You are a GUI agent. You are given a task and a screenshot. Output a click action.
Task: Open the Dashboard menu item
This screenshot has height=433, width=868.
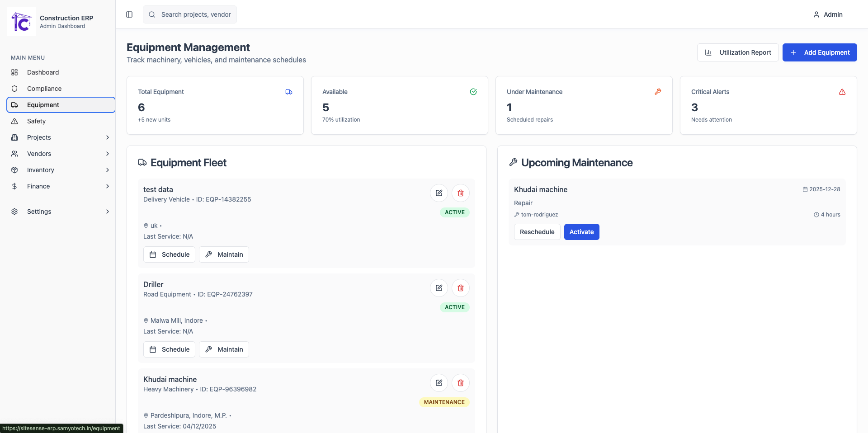tap(61, 72)
